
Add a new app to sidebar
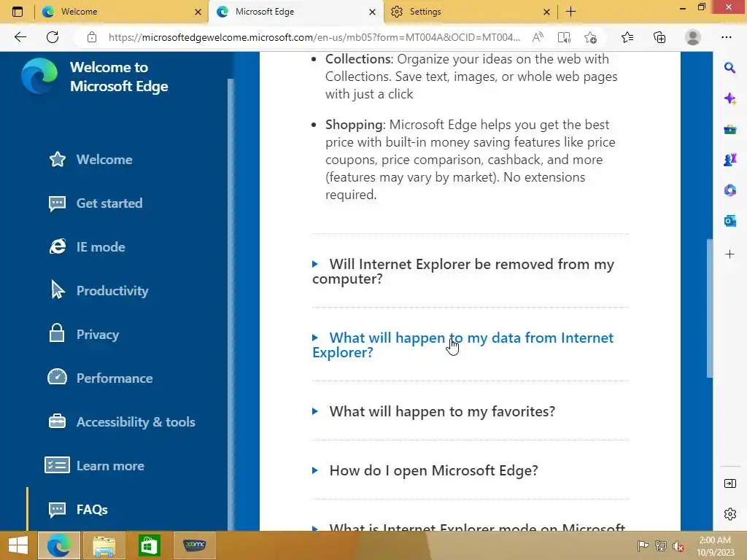[x=729, y=254]
